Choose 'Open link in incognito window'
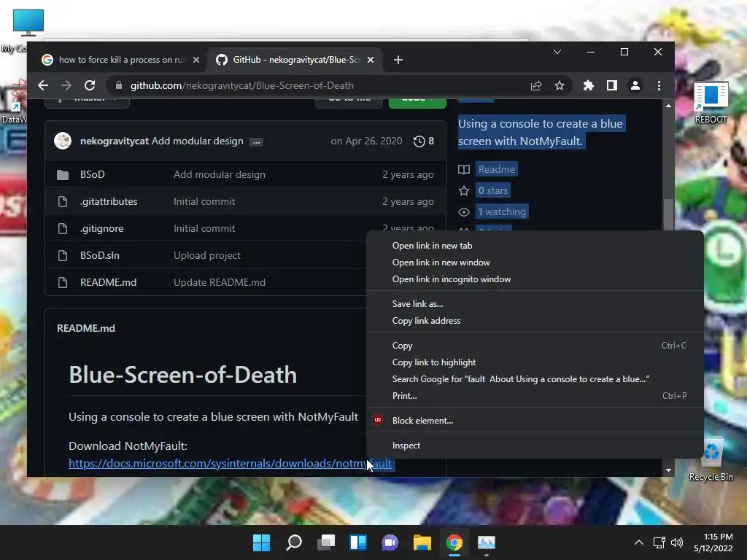 (x=535, y=279)
